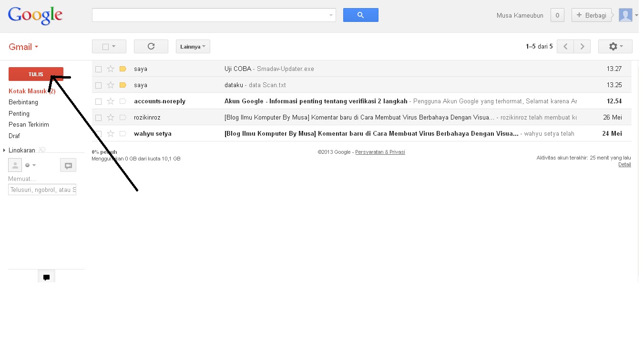Open the Lainnya dropdown
644x350 pixels.
pyautogui.click(x=193, y=46)
